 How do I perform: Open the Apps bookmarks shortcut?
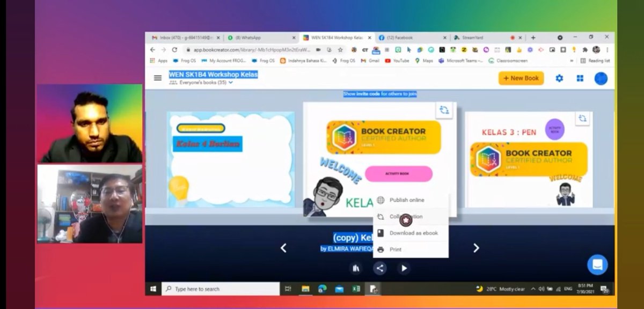click(159, 61)
